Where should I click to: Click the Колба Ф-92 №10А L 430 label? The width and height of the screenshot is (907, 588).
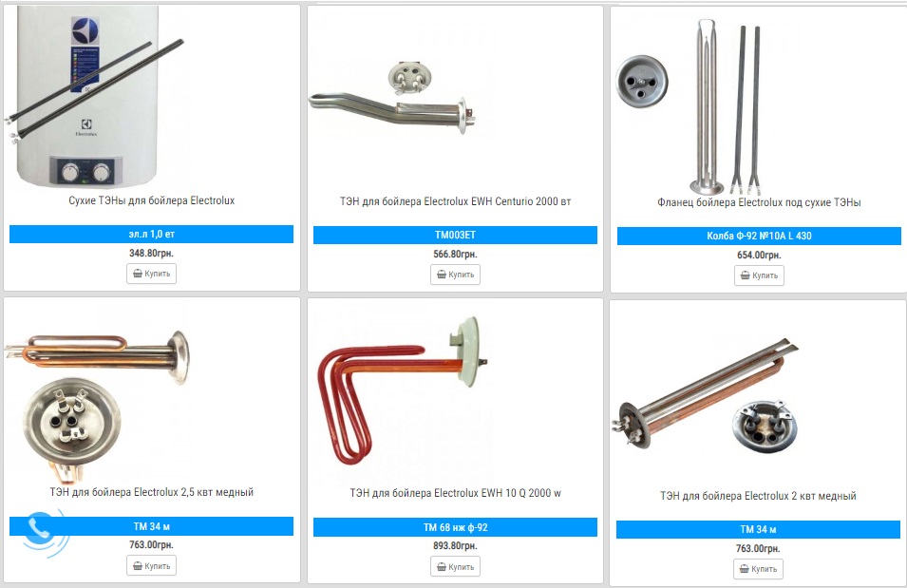pyautogui.click(x=759, y=237)
